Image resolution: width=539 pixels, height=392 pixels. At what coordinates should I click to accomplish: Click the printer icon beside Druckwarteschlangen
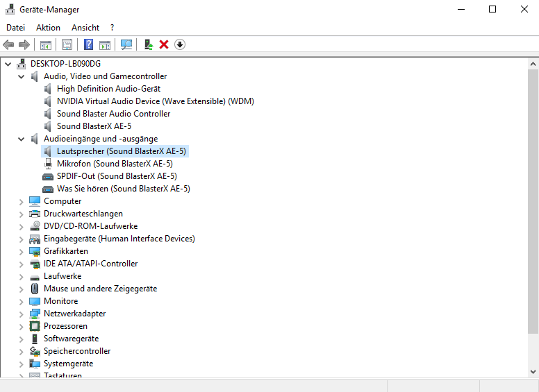(x=35, y=214)
